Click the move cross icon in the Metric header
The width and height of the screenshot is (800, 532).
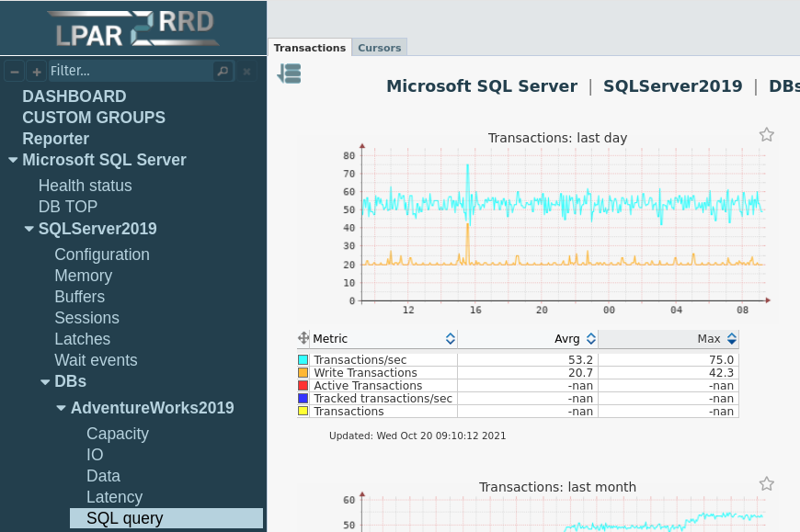(x=303, y=338)
